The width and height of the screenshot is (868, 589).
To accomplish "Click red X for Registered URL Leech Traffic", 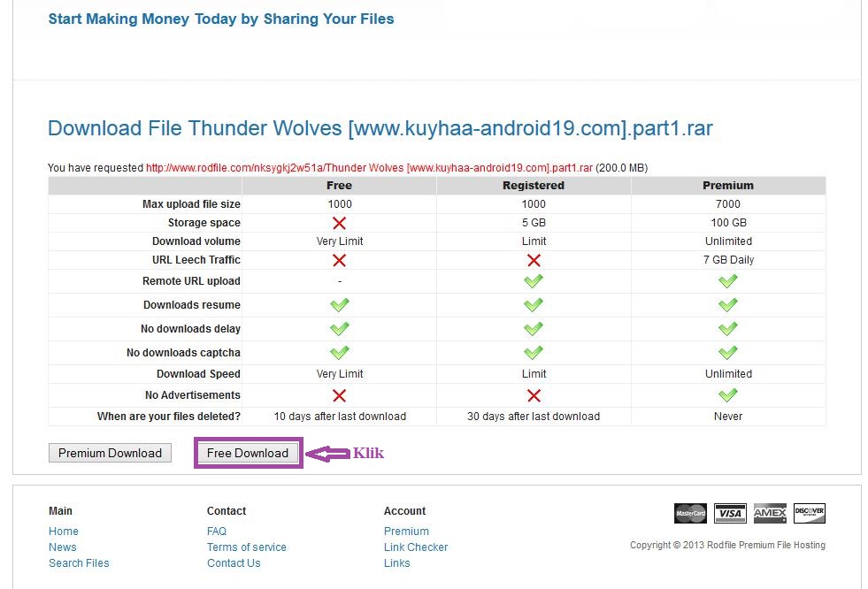I will point(534,260).
